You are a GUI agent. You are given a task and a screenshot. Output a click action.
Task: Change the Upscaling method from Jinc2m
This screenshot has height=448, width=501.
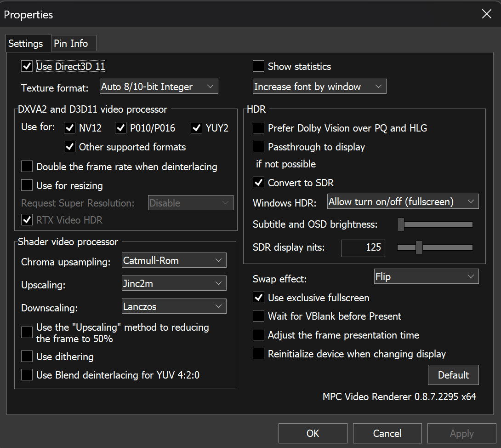coord(174,283)
